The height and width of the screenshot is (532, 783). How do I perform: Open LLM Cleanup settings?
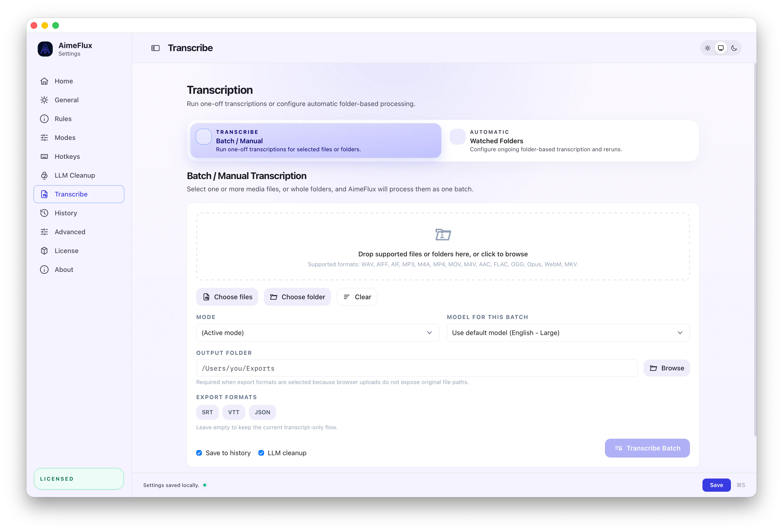(x=79, y=176)
